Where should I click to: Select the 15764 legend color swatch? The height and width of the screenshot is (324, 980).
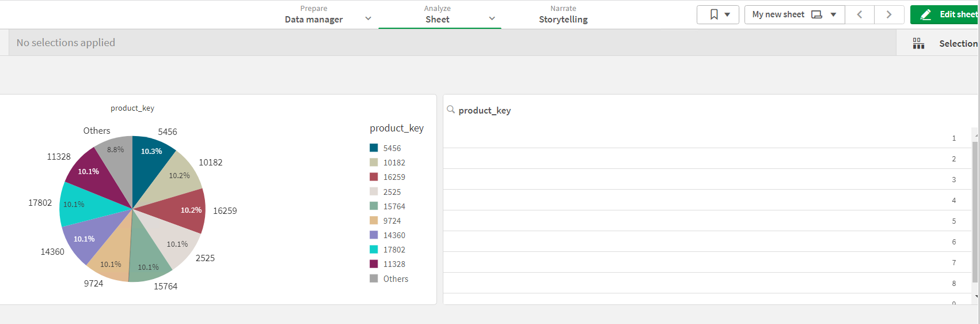pos(374,206)
